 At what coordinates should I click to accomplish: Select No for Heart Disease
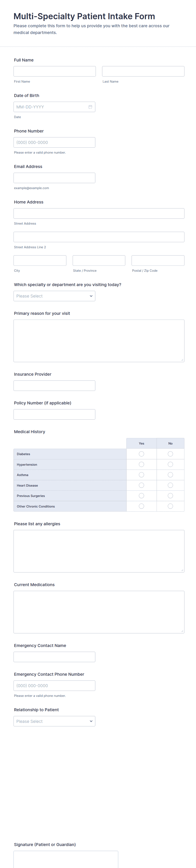170,485
